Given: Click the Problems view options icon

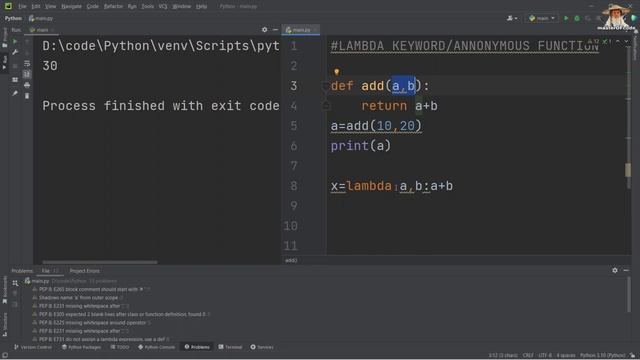Looking at the screenshot, I should pos(15,283).
